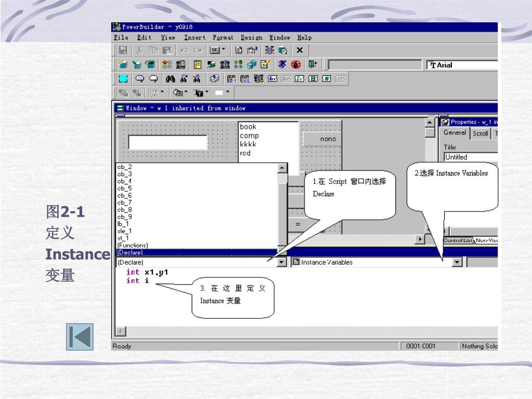This screenshot has height=399, width=532.
Task: Click the slide back-to-start navigation button
Action: tap(79, 337)
